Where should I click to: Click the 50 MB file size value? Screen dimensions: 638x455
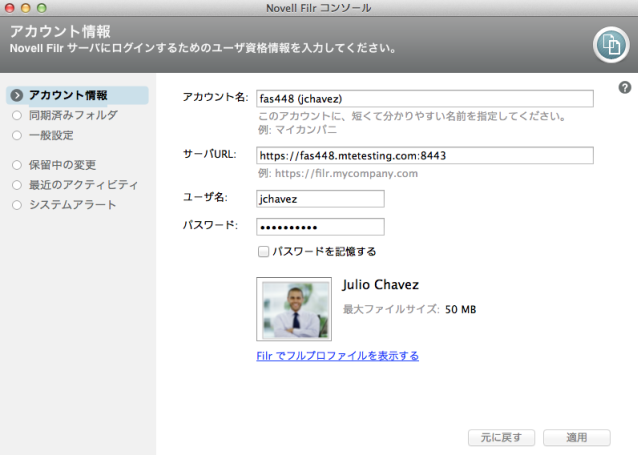[460, 309]
